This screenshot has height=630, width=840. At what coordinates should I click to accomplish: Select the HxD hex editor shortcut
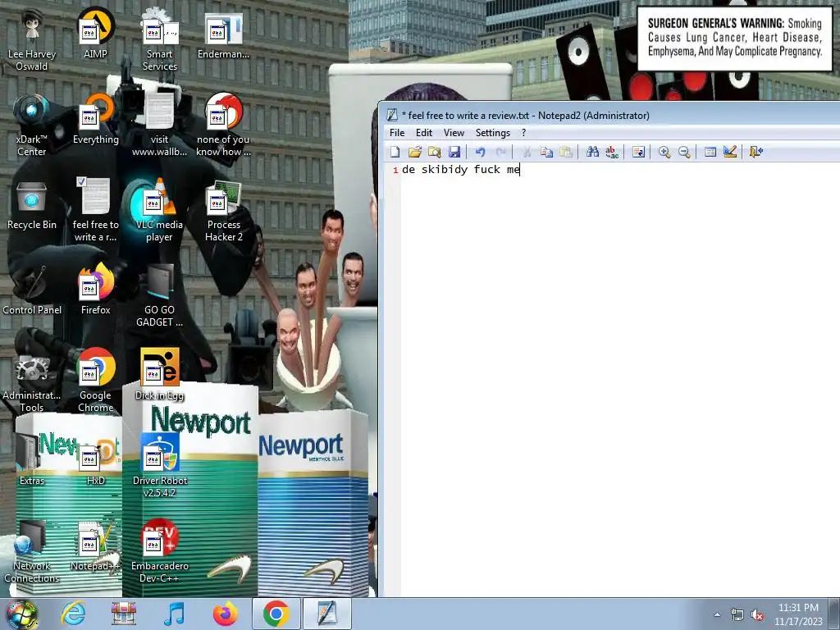coord(95,461)
